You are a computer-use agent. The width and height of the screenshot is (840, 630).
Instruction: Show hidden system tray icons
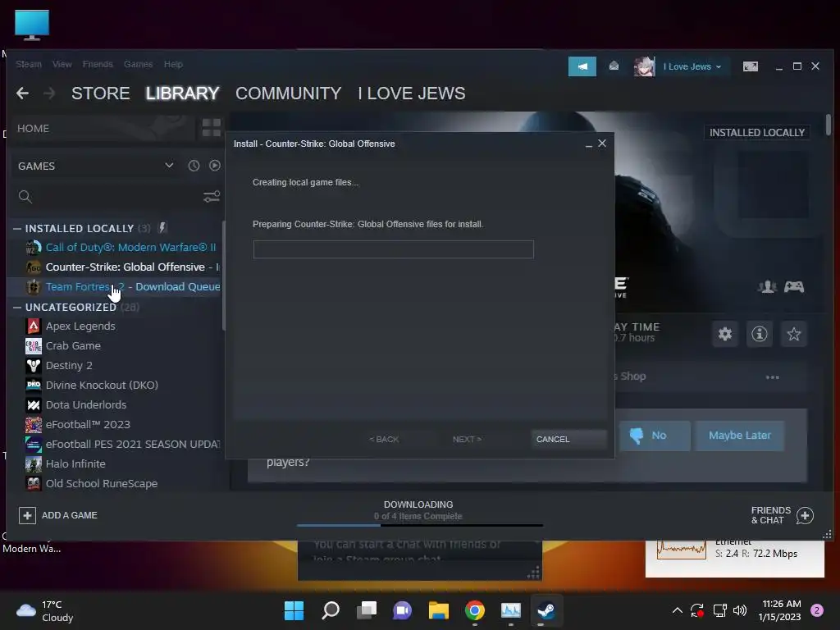pyautogui.click(x=677, y=610)
